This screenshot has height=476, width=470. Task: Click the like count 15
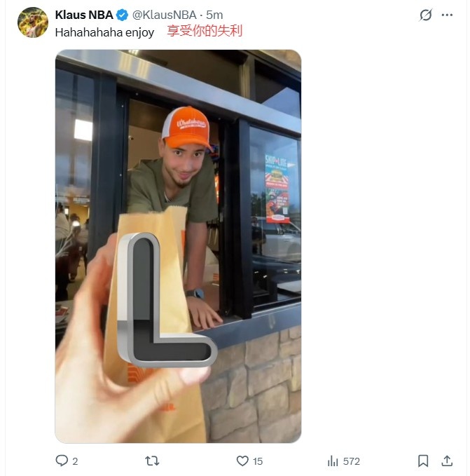click(x=258, y=461)
